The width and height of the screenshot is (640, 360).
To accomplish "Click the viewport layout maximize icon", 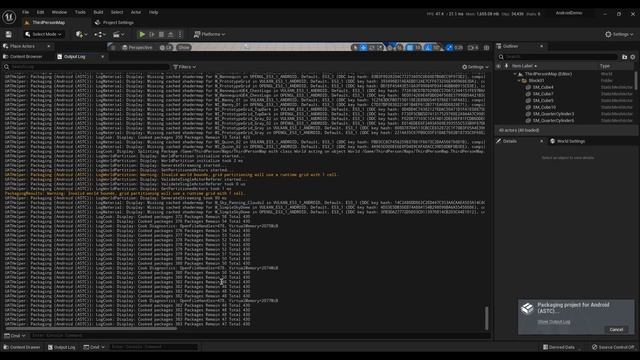I will [487, 47].
